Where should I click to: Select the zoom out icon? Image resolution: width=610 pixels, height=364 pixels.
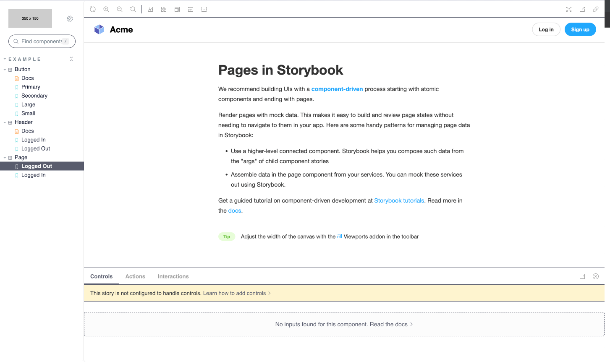[120, 9]
